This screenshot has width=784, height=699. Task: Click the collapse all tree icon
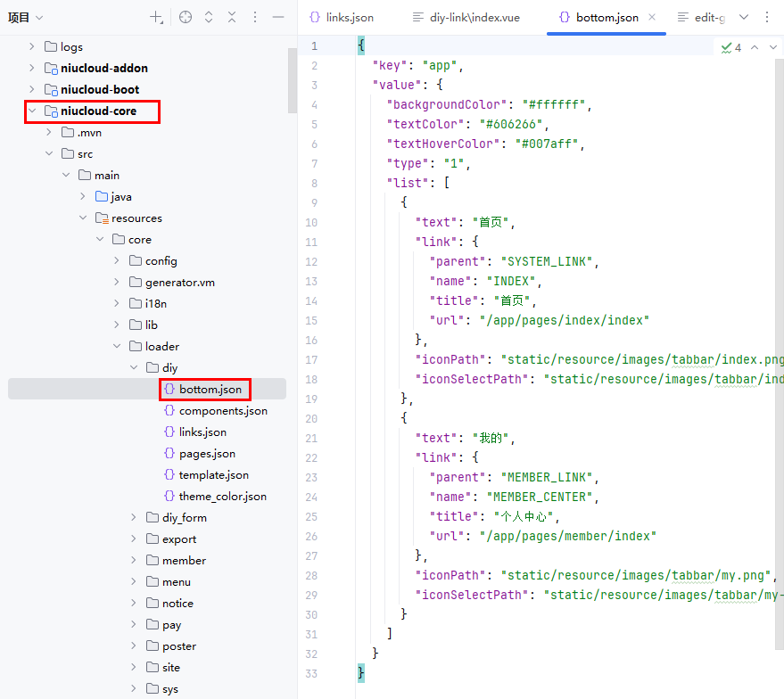click(x=232, y=17)
